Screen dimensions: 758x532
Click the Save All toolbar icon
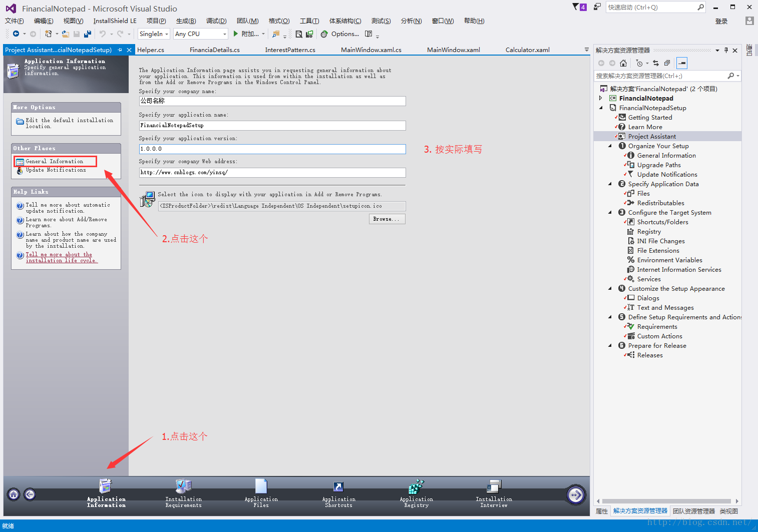tap(88, 34)
